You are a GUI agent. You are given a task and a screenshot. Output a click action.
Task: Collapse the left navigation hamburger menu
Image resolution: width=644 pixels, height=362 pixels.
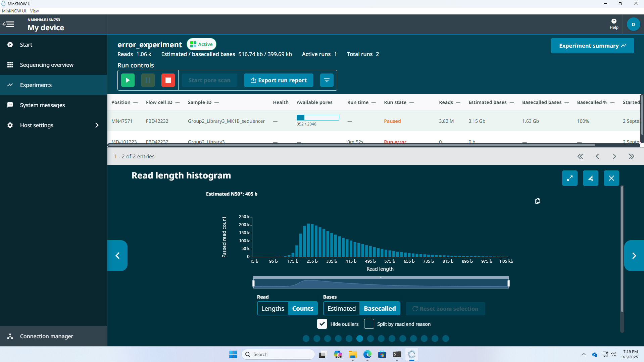(8, 24)
